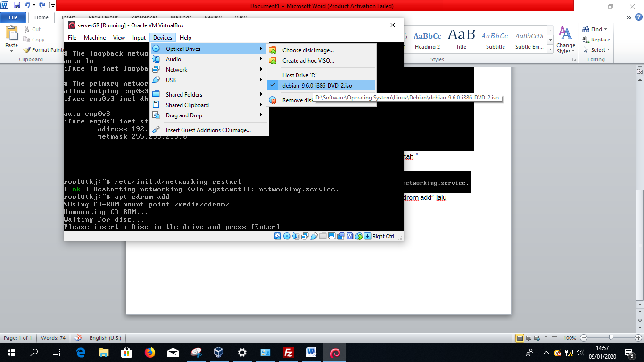Expand Shared Folders submenu
The height and width of the screenshot is (362, 644).
208,95
